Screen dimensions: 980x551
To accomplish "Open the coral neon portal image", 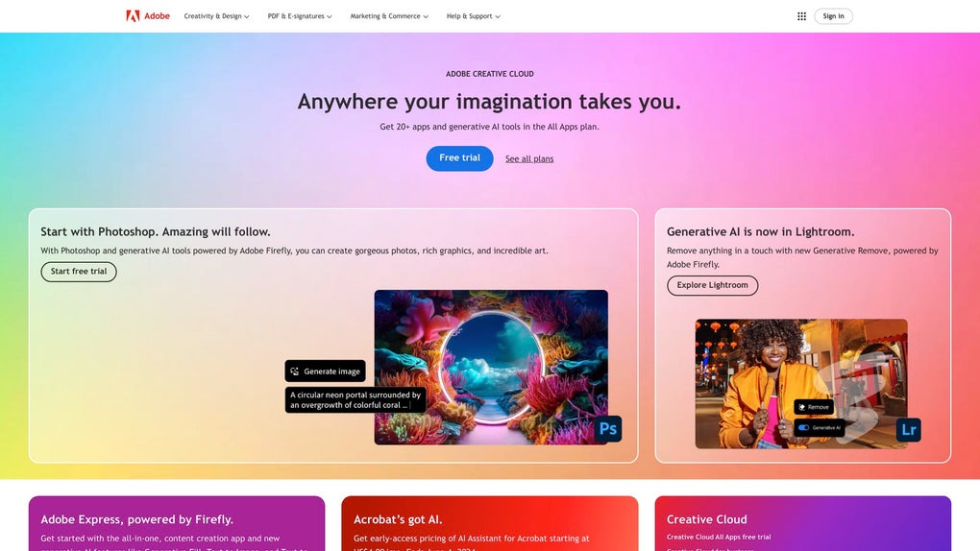I will 491,368.
